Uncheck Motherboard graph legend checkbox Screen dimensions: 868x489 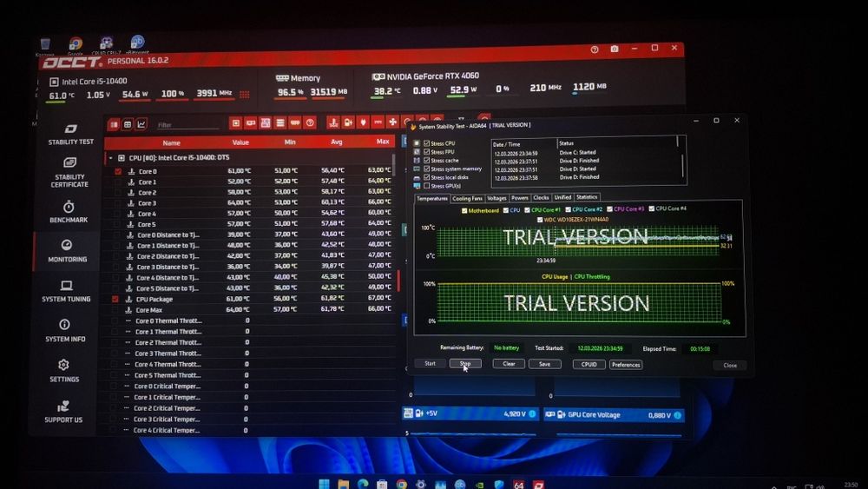pyautogui.click(x=464, y=210)
